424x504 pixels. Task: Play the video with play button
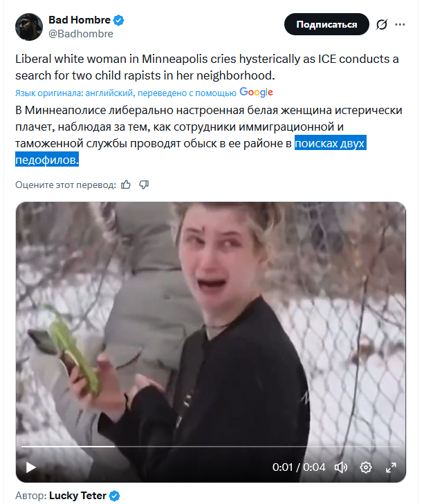pyautogui.click(x=30, y=467)
